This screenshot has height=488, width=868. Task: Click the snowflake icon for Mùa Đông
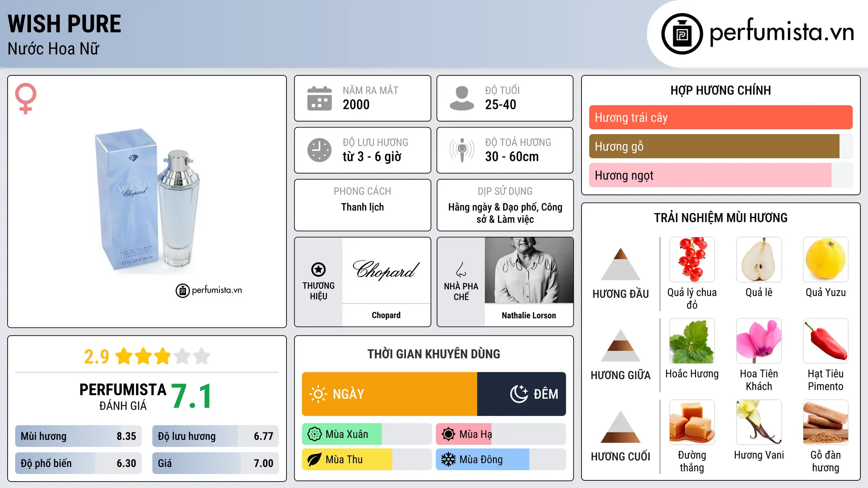click(448, 460)
